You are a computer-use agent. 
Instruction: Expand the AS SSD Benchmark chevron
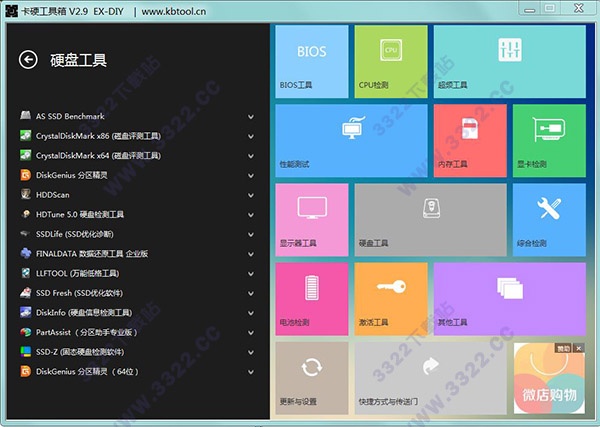coord(251,117)
